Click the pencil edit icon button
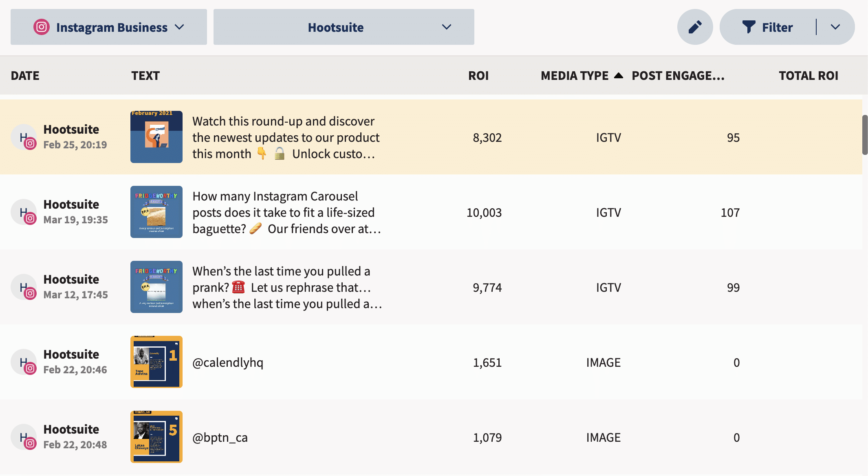Image resolution: width=868 pixels, height=476 pixels. [695, 27]
